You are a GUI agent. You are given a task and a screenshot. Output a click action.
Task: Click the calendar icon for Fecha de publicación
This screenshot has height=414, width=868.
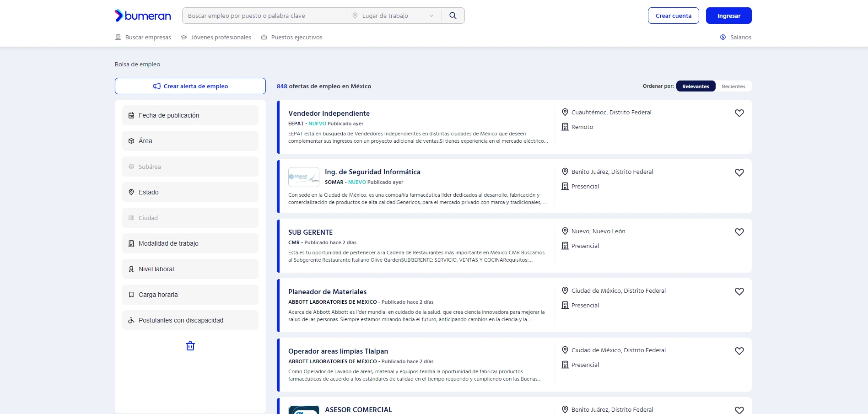(x=131, y=115)
